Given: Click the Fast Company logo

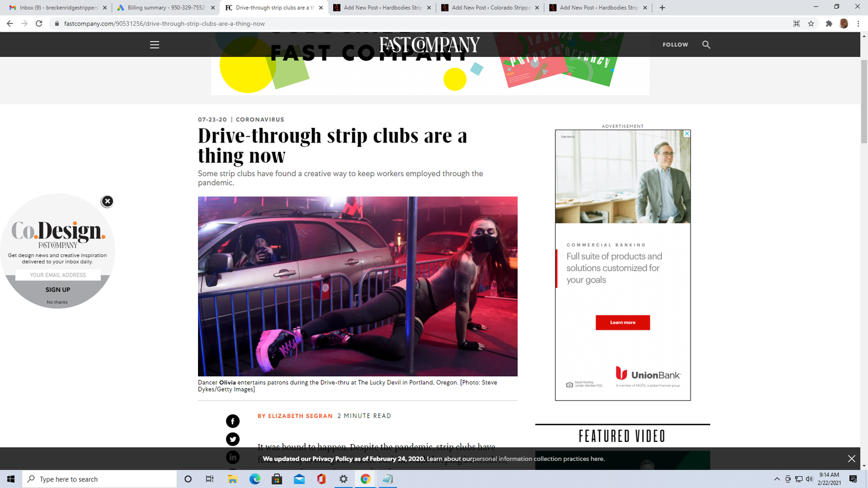Looking at the screenshot, I should [429, 44].
